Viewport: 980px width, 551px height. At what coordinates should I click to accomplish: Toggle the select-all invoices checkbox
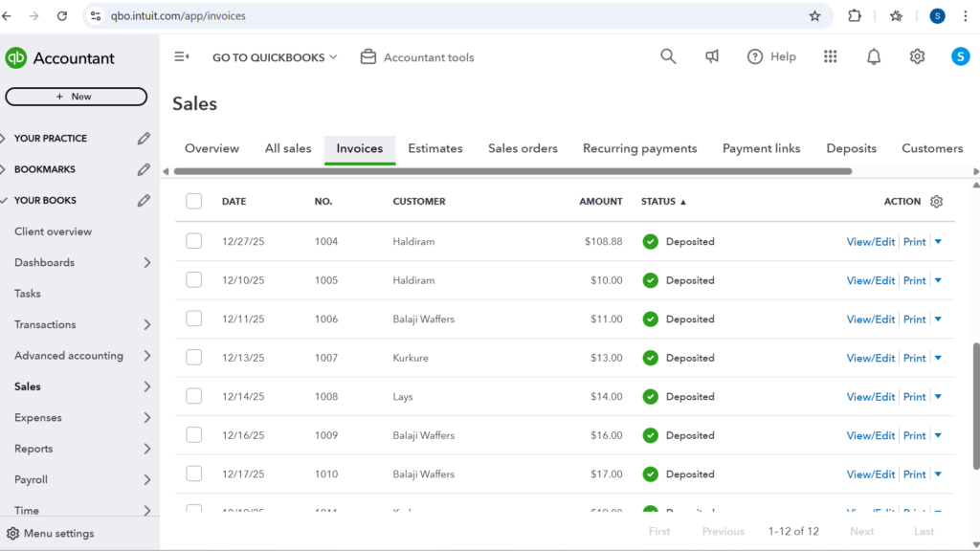pos(193,201)
